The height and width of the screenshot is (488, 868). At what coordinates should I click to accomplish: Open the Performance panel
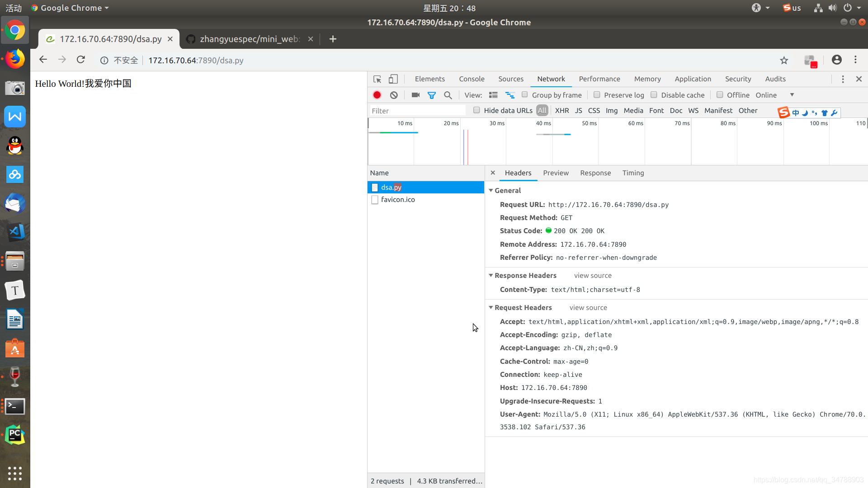(599, 79)
